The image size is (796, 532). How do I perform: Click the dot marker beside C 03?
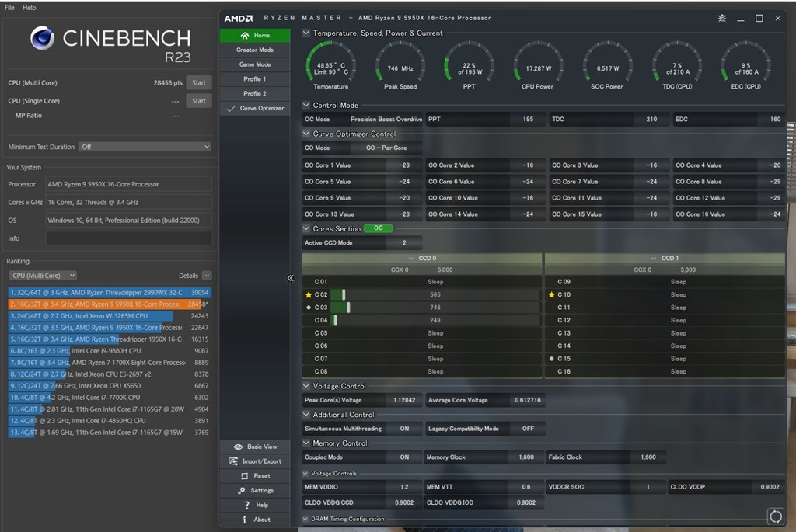point(308,308)
